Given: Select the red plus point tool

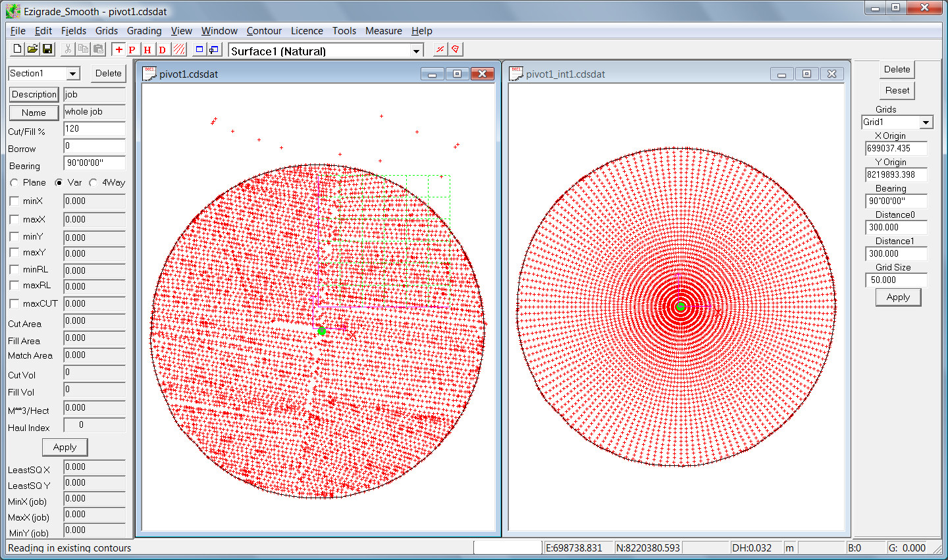Looking at the screenshot, I should 118,49.
